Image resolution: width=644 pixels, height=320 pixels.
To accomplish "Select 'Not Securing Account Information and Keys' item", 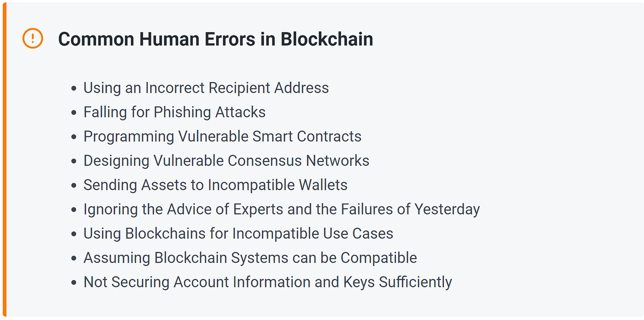I will pos(268,282).
